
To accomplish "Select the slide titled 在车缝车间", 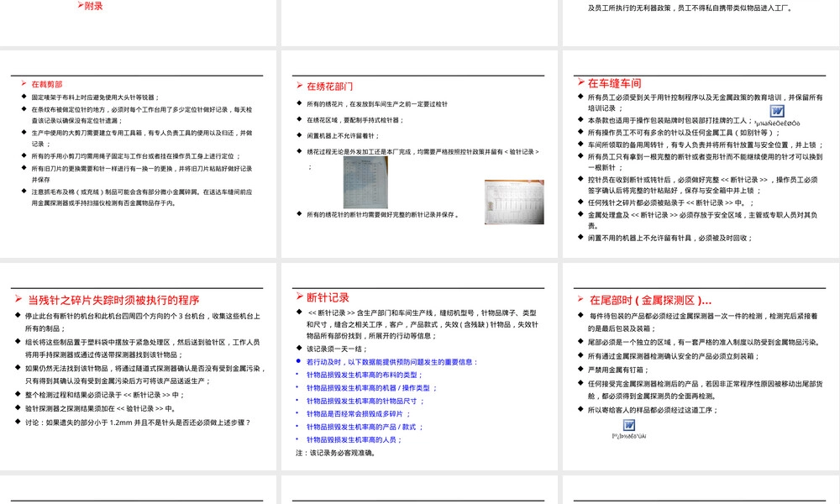I will point(701,155).
